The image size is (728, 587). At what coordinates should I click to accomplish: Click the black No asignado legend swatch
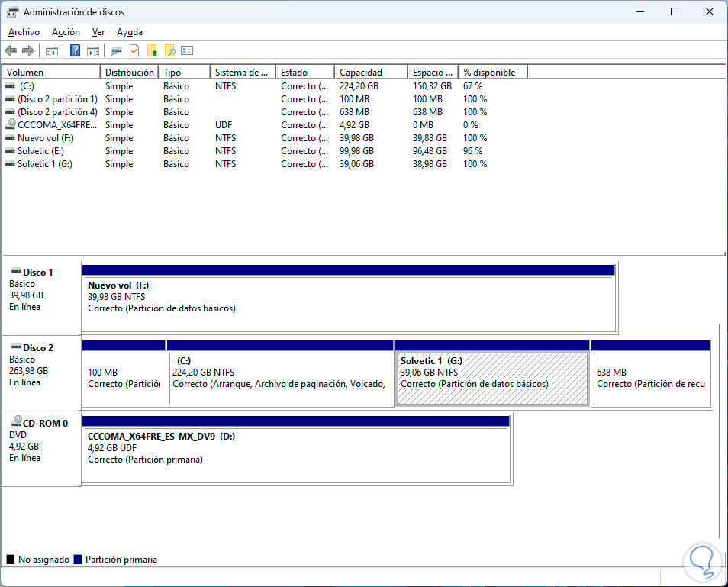11,559
